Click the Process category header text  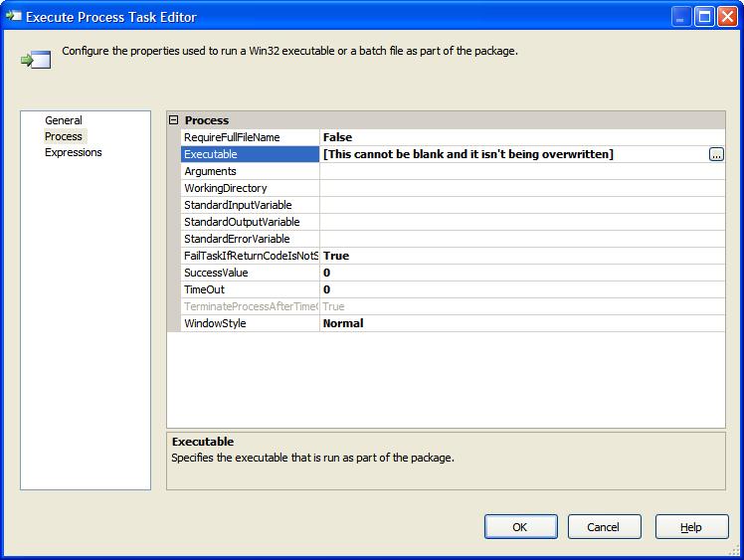click(x=207, y=120)
